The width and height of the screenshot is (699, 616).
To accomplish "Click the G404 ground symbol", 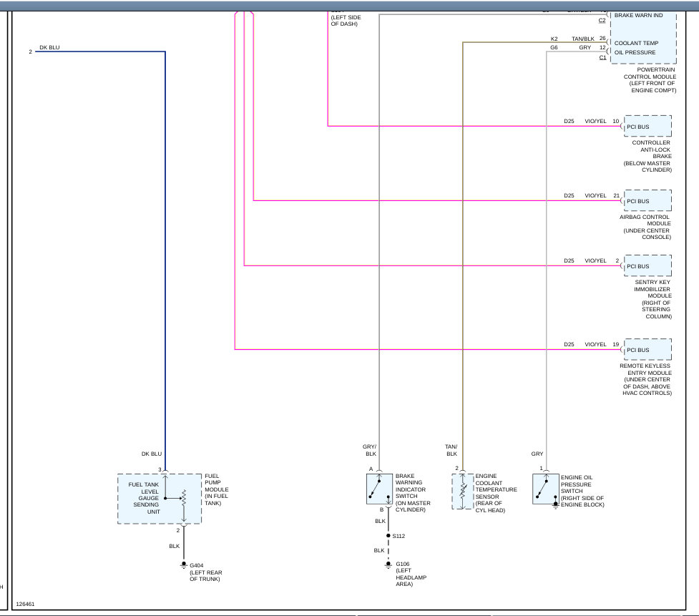I will (x=184, y=565).
